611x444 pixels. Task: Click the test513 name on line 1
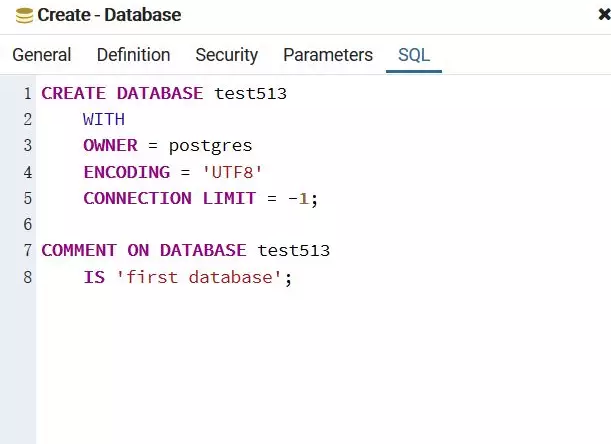[x=251, y=94]
